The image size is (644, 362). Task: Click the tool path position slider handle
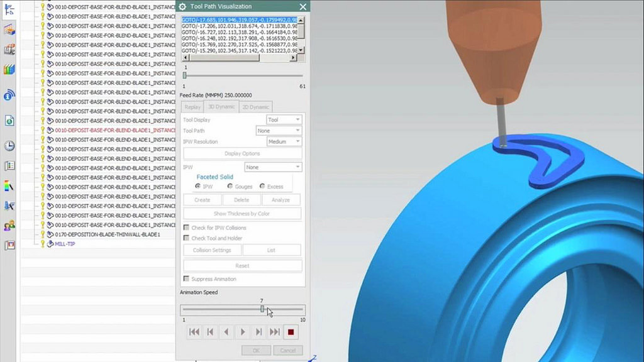[x=185, y=75]
